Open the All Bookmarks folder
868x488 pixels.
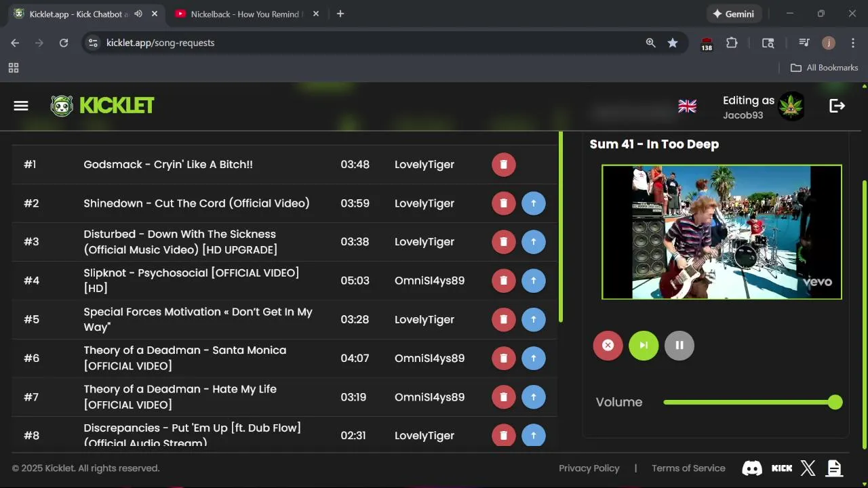824,68
